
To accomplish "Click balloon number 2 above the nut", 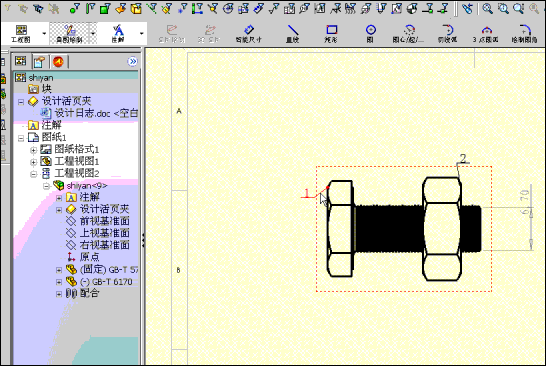I will 463,158.
